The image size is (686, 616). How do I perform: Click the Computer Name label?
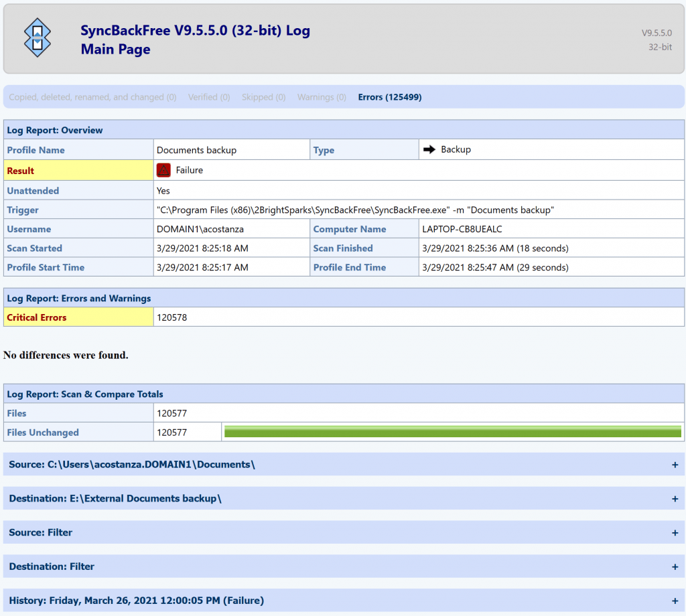coord(350,229)
